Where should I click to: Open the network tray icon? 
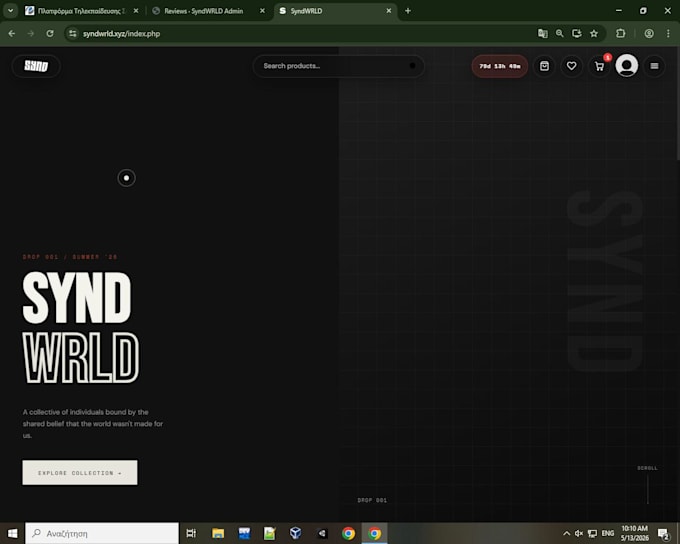pos(592,533)
